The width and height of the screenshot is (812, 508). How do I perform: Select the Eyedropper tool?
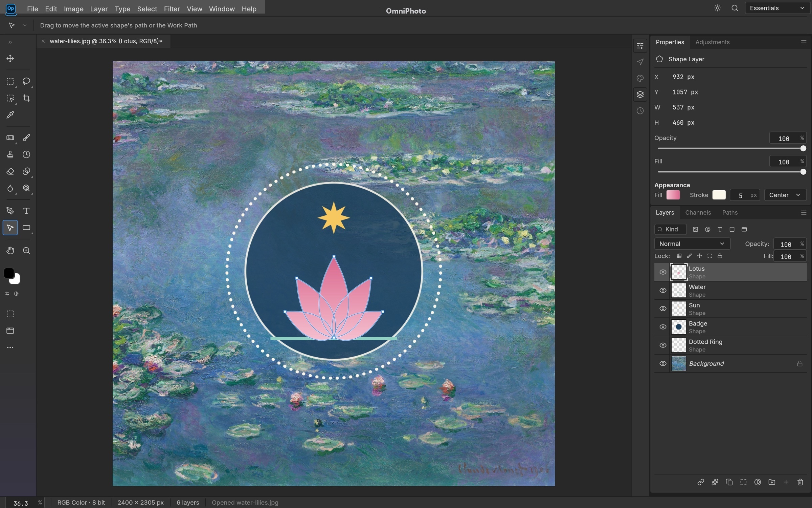(x=10, y=115)
